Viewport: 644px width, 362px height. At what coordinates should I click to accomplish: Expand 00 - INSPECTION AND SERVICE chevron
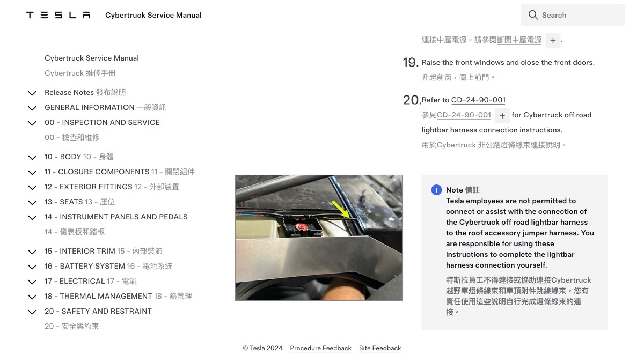32,123
